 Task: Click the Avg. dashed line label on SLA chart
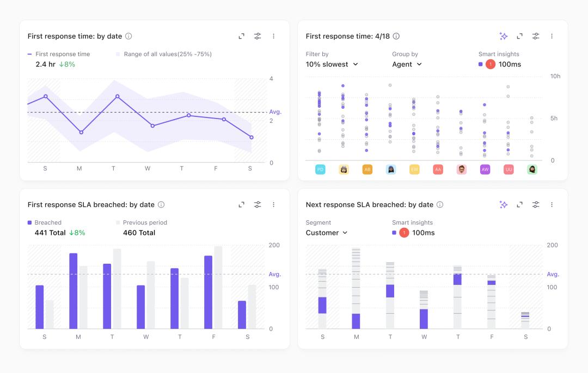[274, 274]
